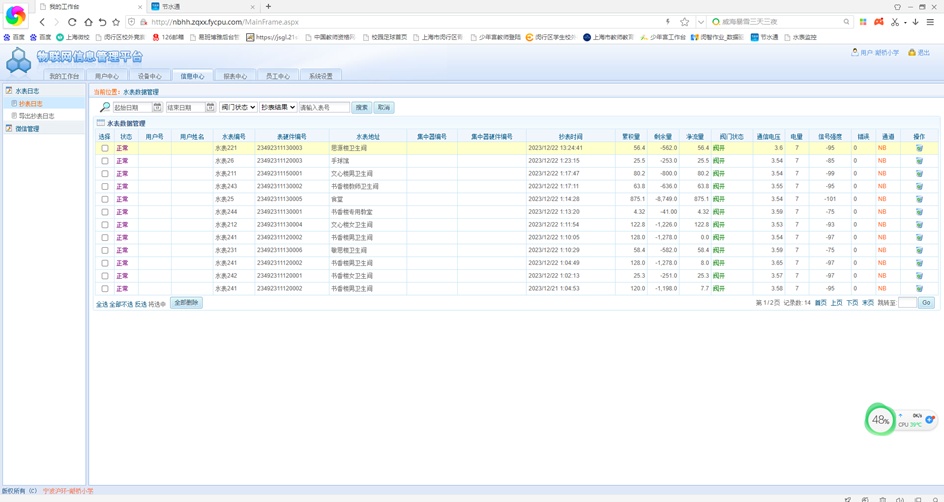Open the 阀门状态 dropdown

pos(238,107)
